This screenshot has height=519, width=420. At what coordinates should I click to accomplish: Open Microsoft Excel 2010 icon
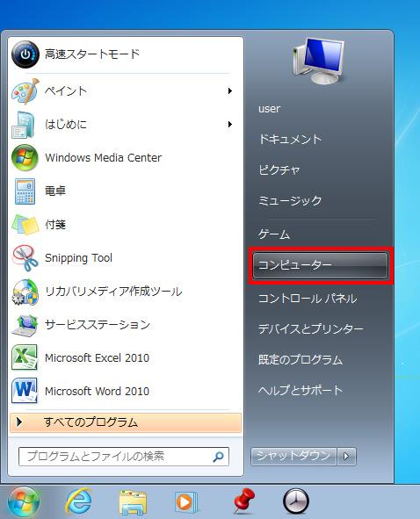point(25,357)
